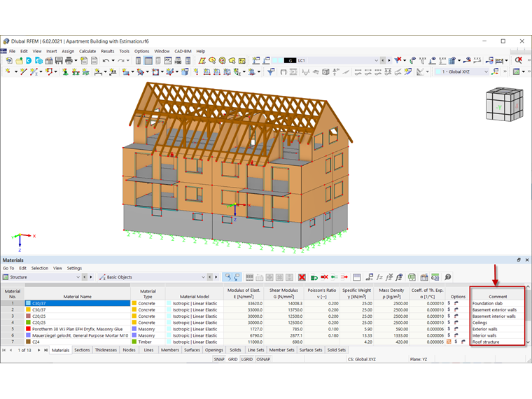Click the red color swatch of Porotherm material
This screenshot has width=532, height=399.
(x=28, y=329)
